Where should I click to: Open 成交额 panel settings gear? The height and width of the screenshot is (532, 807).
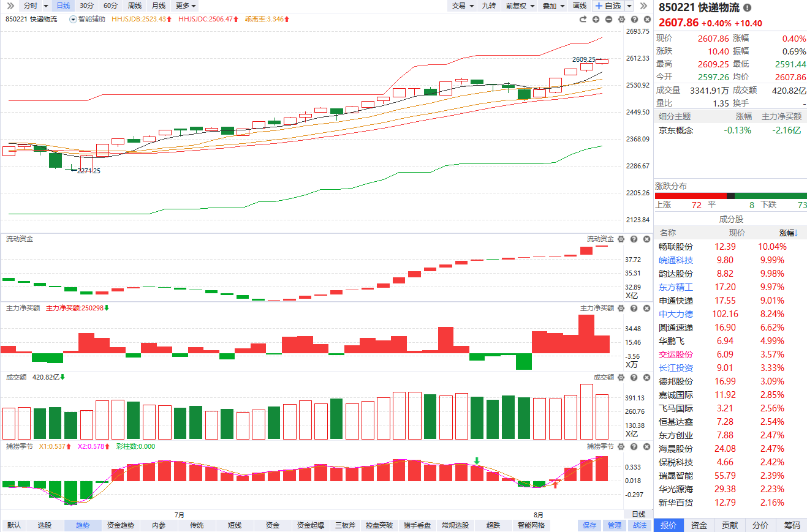[621, 378]
